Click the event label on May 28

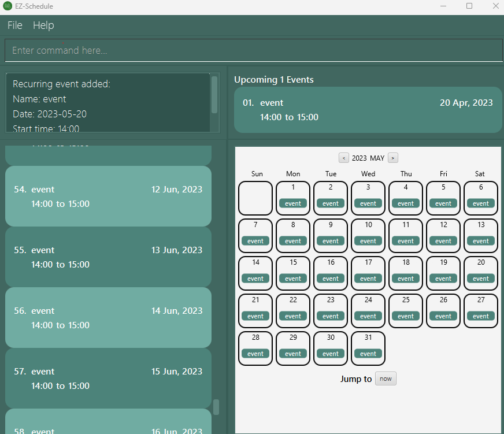255,354
